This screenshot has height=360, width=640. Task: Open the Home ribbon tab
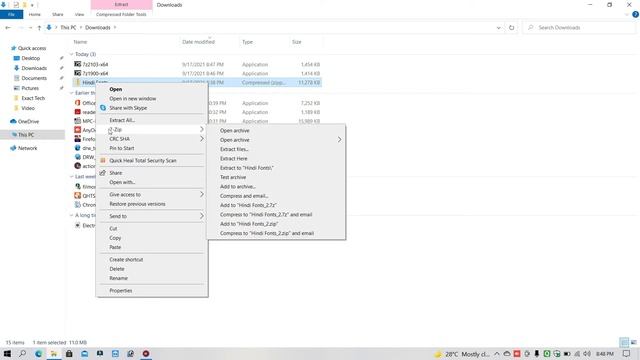35,14
